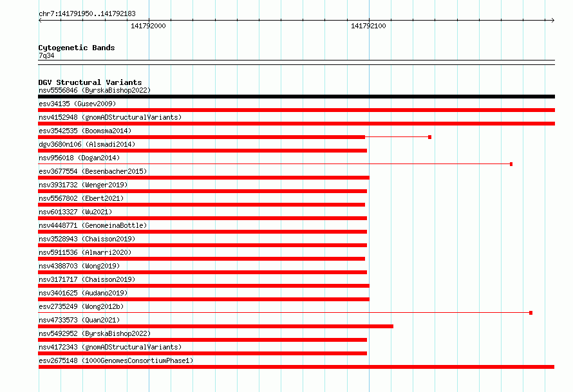Open the nsv956018 (Dogan2014) label
Viewport: 573px width, 392px height.
coord(79,158)
